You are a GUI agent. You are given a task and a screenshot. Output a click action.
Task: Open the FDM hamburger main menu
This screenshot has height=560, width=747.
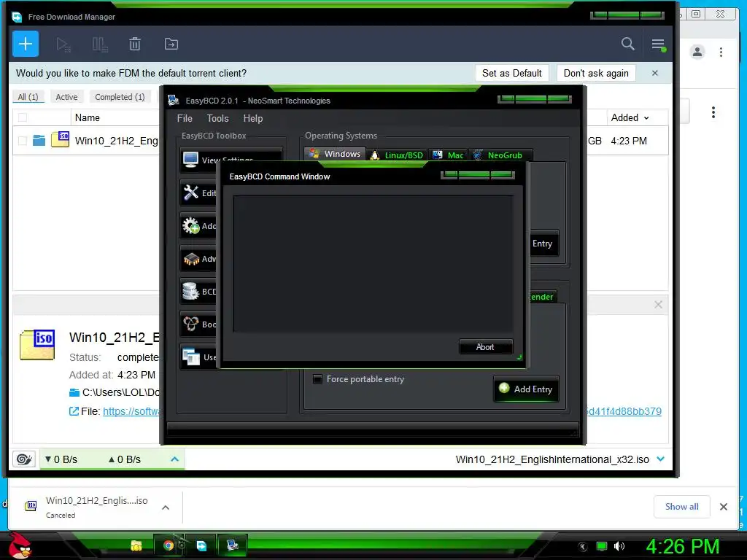tap(659, 44)
